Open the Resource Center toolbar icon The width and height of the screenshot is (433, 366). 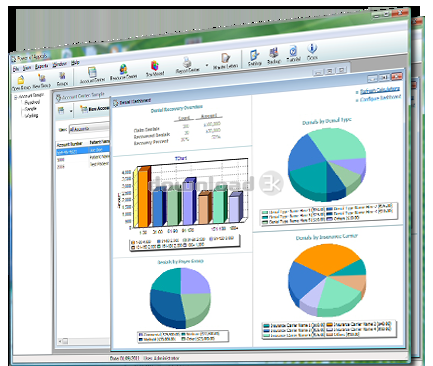[124, 72]
